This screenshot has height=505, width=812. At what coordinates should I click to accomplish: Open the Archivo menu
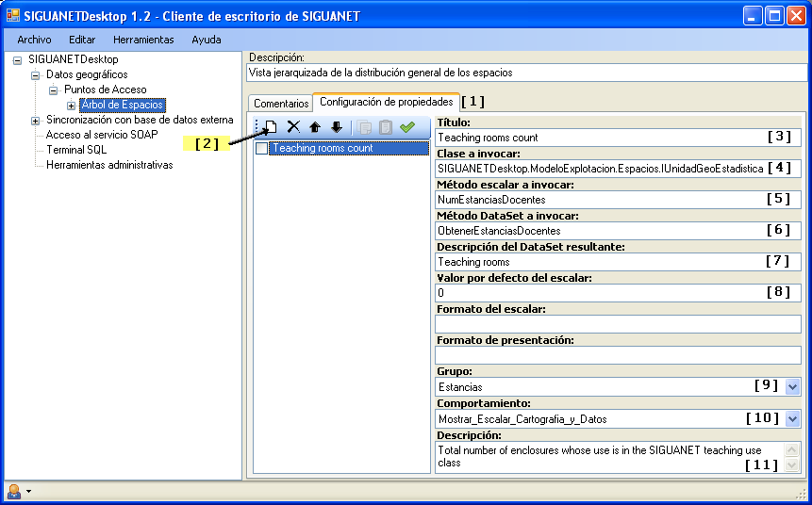tap(34, 40)
